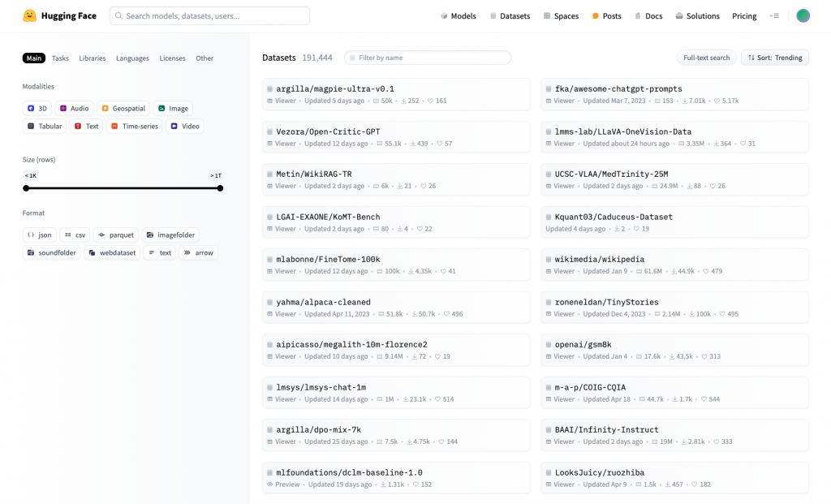Toggle the text format filter
831x504 pixels.
[x=160, y=252]
